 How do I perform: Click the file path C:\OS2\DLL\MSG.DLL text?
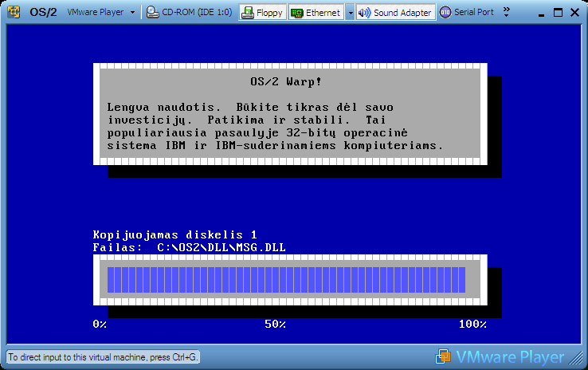coord(221,248)
